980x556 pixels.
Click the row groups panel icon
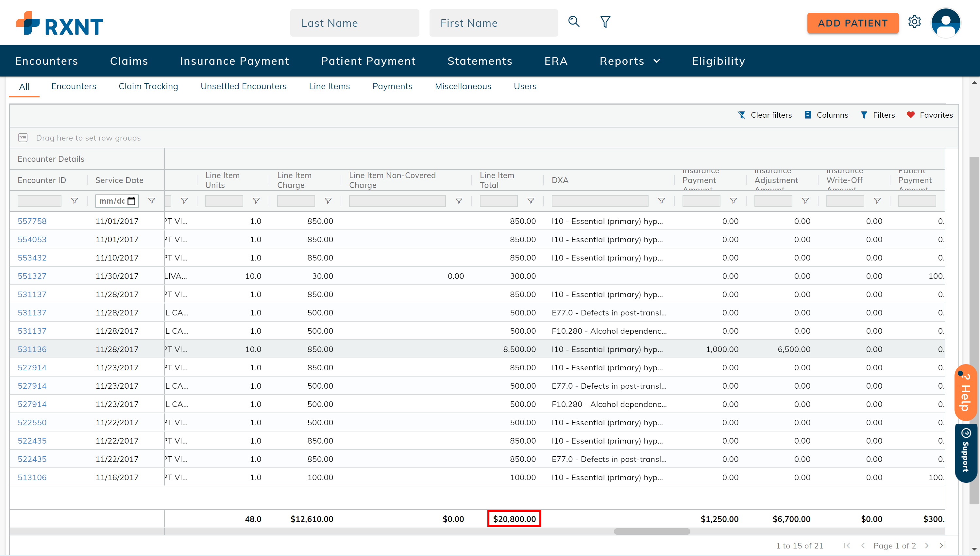click(x=23, y=138)
